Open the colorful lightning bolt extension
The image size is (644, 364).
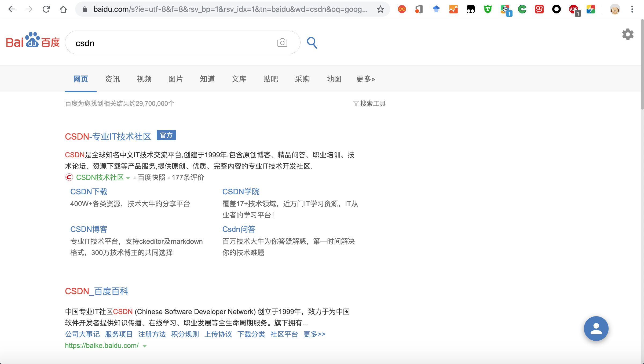click(x=591, y=9)
